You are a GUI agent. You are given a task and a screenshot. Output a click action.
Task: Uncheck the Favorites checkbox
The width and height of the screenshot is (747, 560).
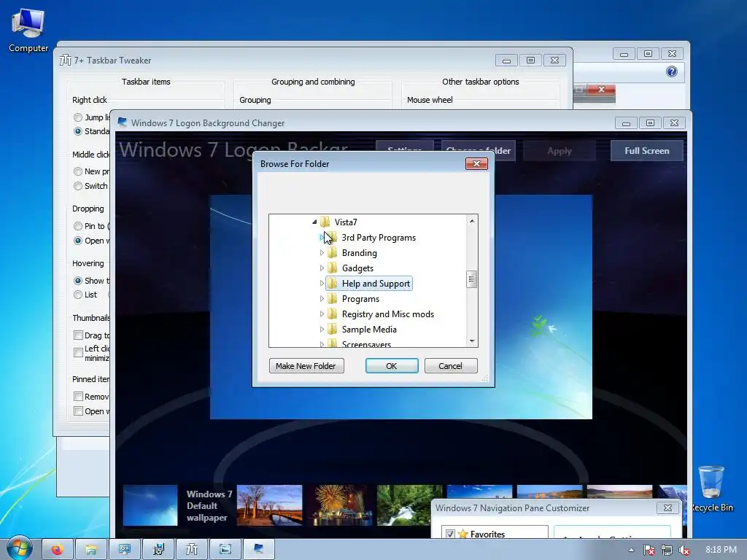pyautogui.click(x=450, y=534)
